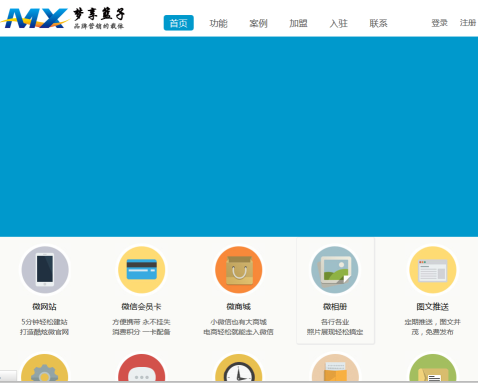Open the 微相册 photo icon
Screen dimensions: 478x383
pos(335,270)
